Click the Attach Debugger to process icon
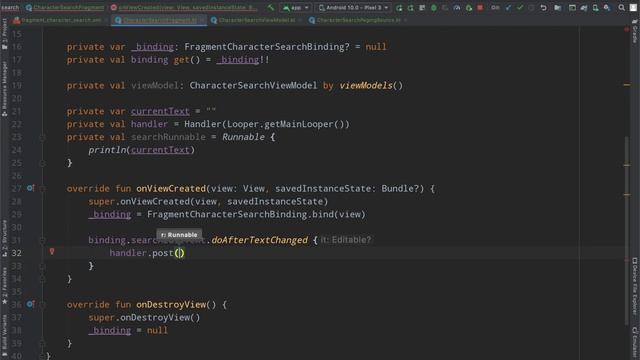This screenshot has width=640, height=360. pyautogui.click(x=469, y=8)
